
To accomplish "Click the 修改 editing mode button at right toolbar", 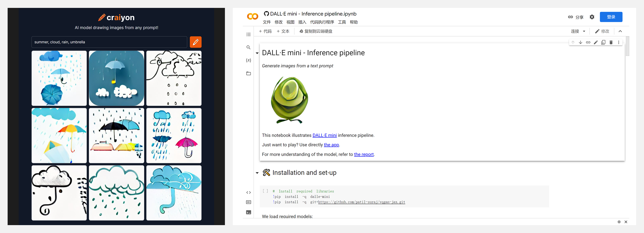I will (x=602, y=31).
